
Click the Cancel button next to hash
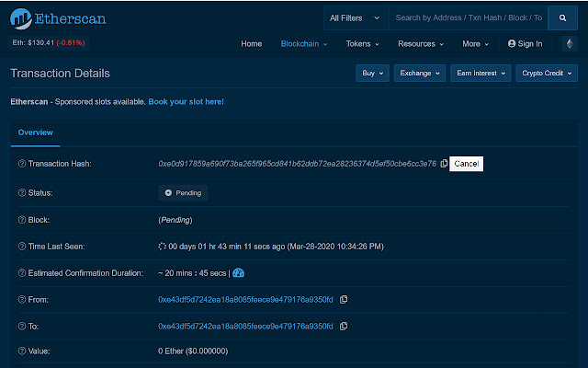[x=466, y=164]
